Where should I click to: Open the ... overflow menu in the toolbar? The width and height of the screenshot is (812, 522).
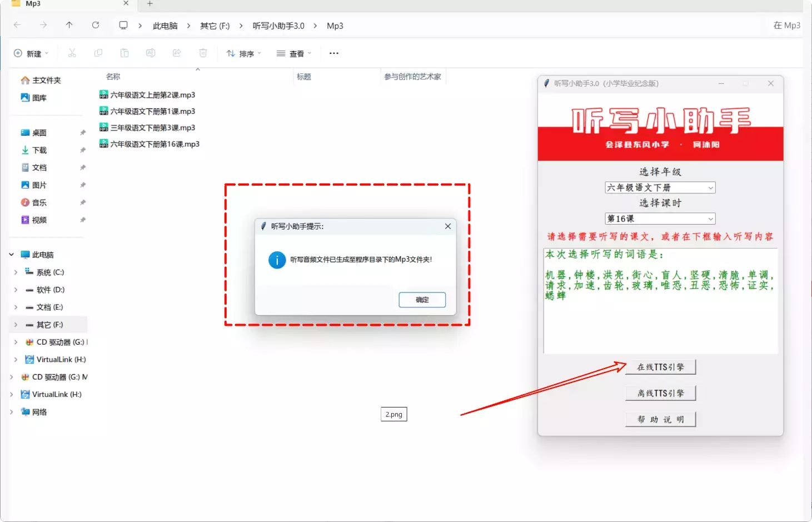pos(333,53)
